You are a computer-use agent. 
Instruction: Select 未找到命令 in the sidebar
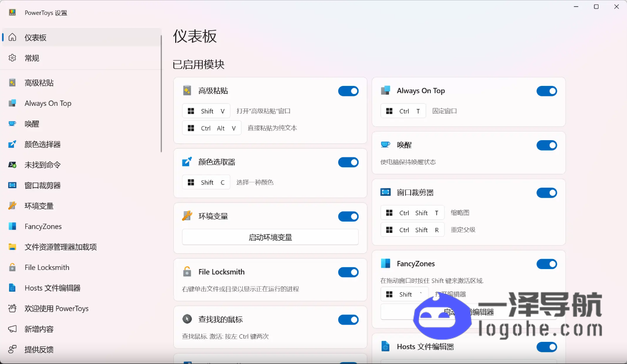(81, 165)
